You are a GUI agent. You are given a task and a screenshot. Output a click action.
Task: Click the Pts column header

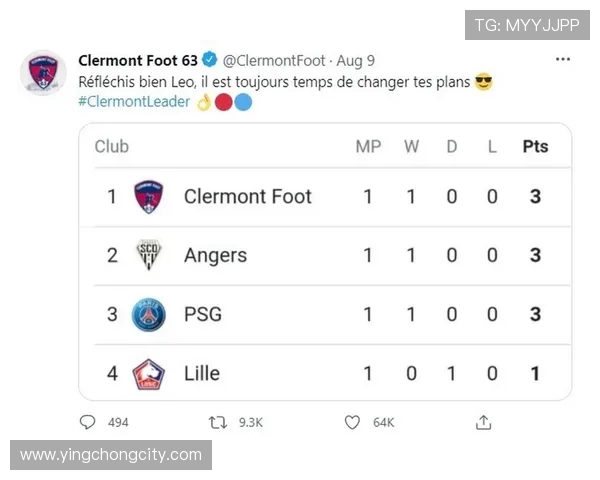tap(535, 147)
